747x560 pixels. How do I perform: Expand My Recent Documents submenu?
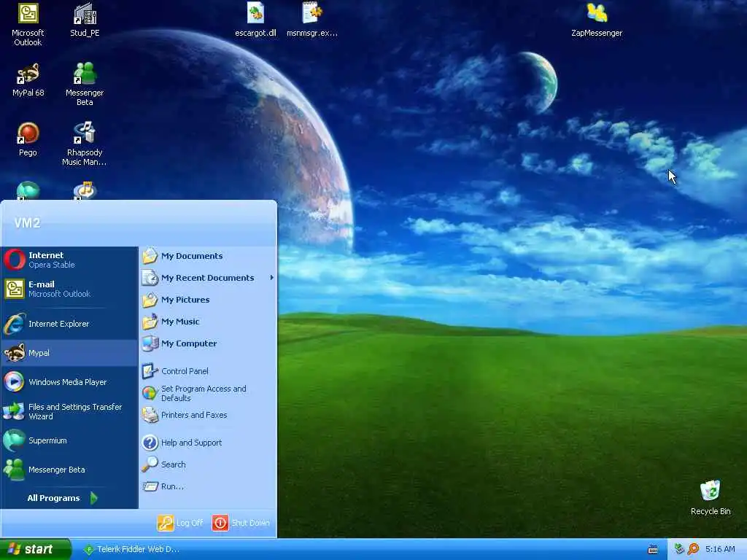208,278
